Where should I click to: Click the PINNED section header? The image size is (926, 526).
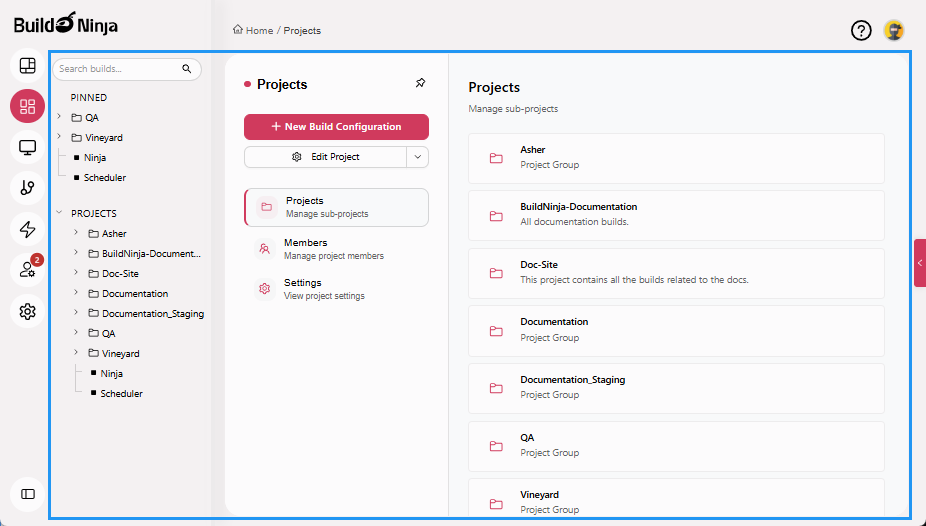tap(89, 97)
